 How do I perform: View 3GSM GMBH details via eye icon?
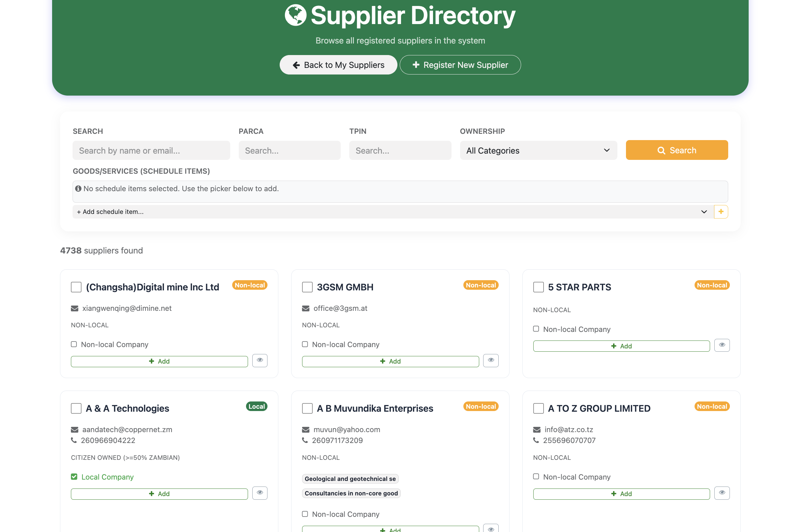click(491, 360)
